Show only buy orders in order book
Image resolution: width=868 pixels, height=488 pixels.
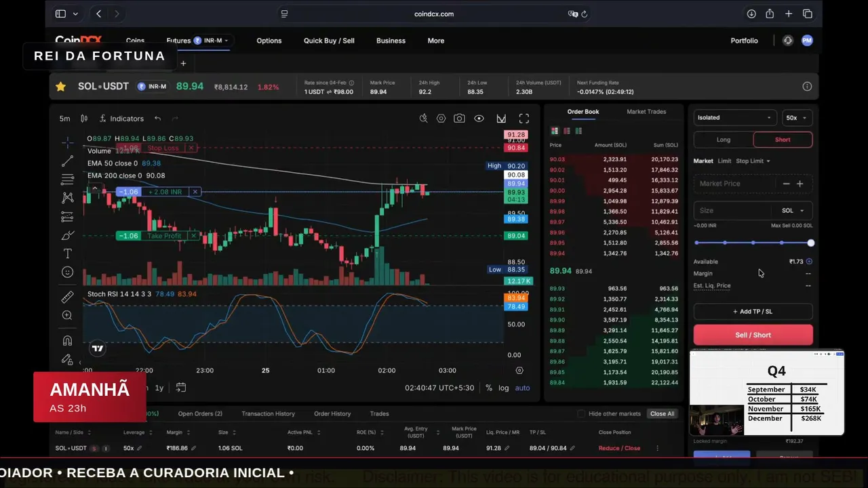578,131
